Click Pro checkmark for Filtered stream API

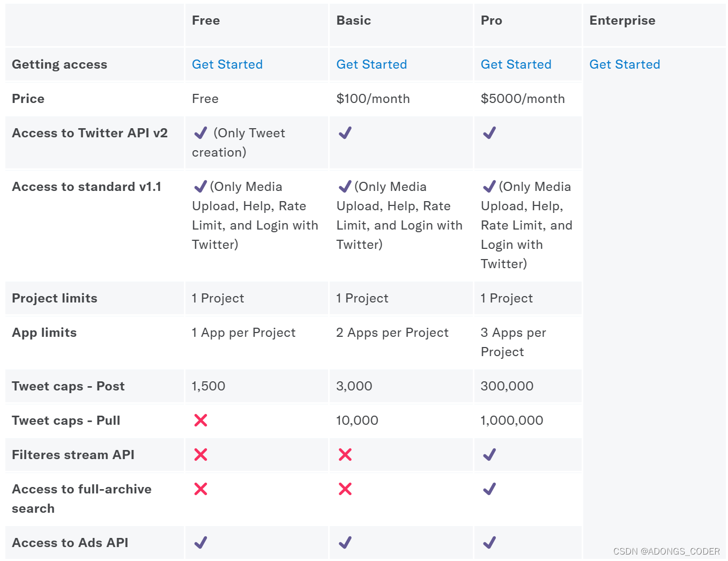click(x=489, y=455)
